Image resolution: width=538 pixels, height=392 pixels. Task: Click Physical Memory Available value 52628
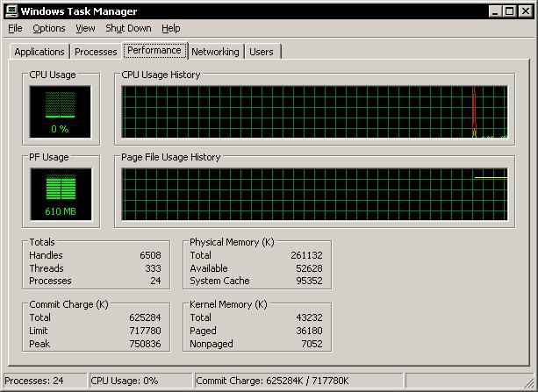(x=309, y=268)
